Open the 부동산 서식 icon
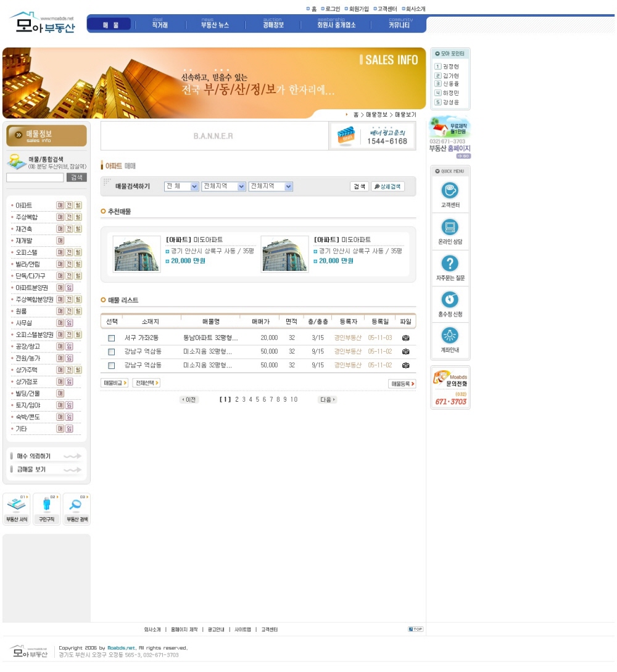Image resolution: width=617 pixels, height=672 pixels. point(17,509)
